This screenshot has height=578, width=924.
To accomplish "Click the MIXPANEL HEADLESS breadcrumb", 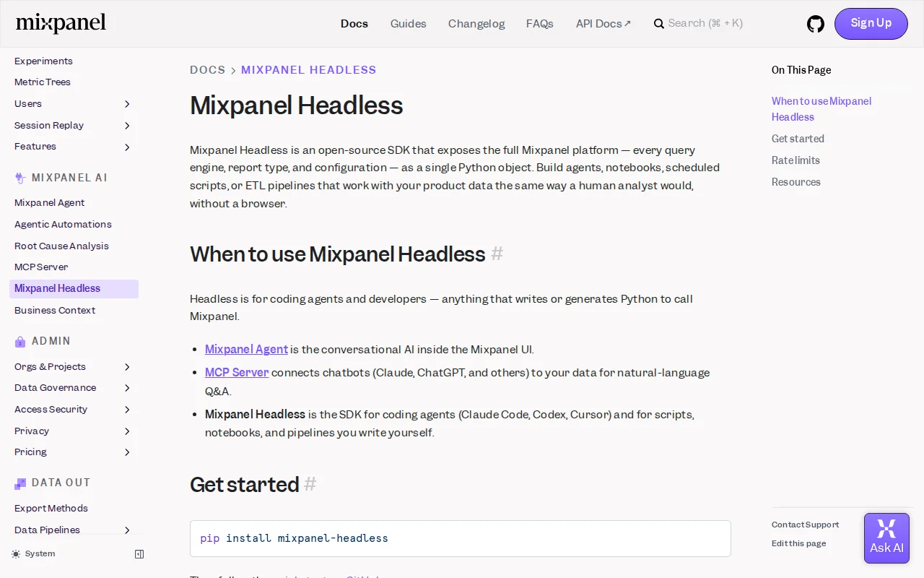I will (309, 70).
